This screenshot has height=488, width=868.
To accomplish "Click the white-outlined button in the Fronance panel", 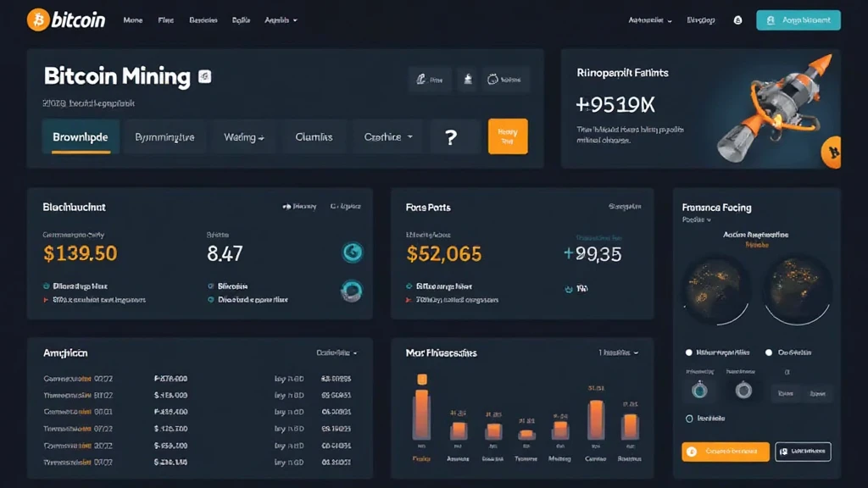I will [x=803, y=452].
